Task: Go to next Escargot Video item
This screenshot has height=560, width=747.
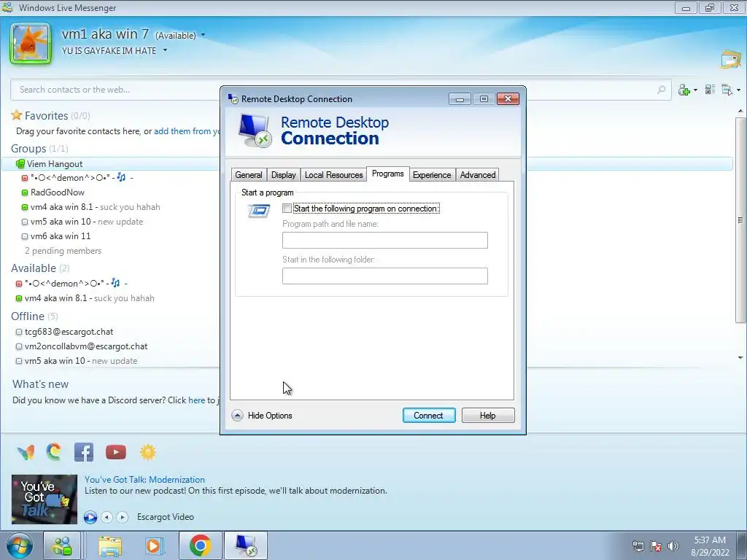Action: click(123, 517)
